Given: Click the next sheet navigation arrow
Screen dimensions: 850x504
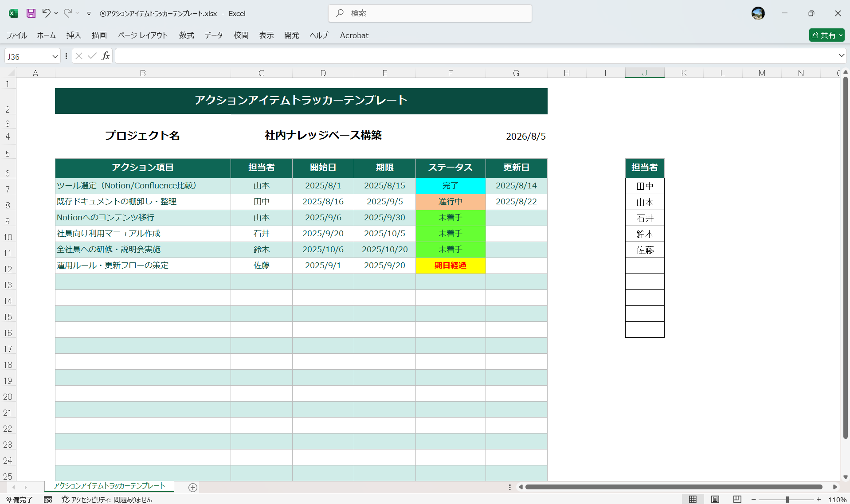Looking at the screenshot, I should tap(26, 487).
